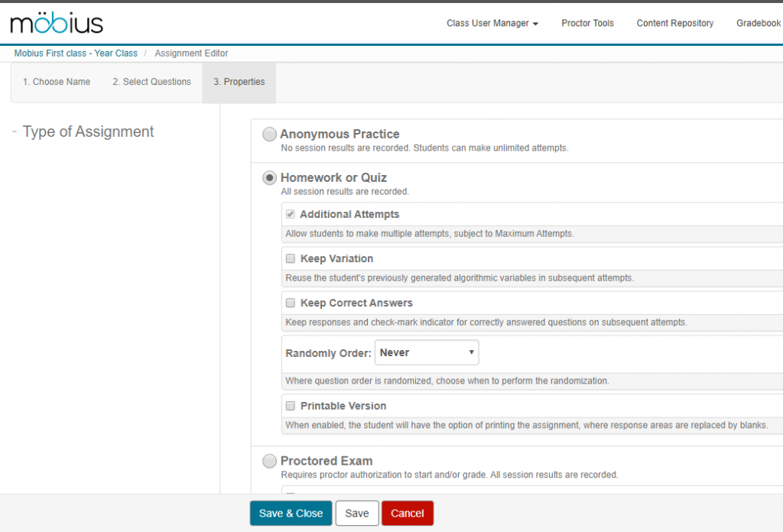Check the Printable Version option
This screenshot has width=783, height=532.
290,406
